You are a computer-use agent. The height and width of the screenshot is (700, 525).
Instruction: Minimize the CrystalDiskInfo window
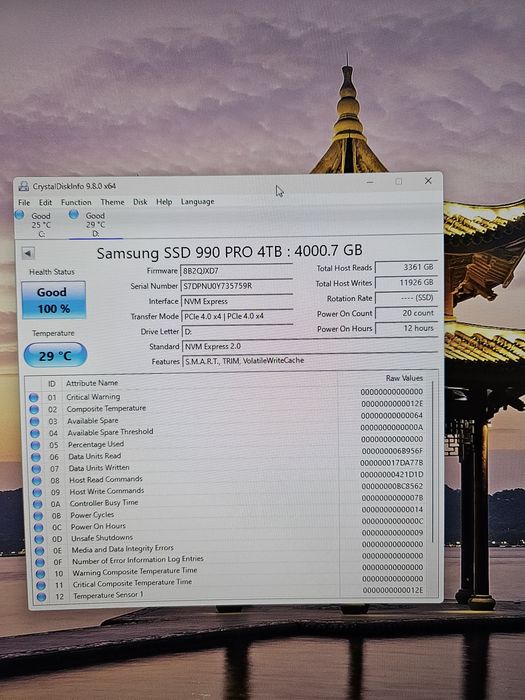(370, 182)
